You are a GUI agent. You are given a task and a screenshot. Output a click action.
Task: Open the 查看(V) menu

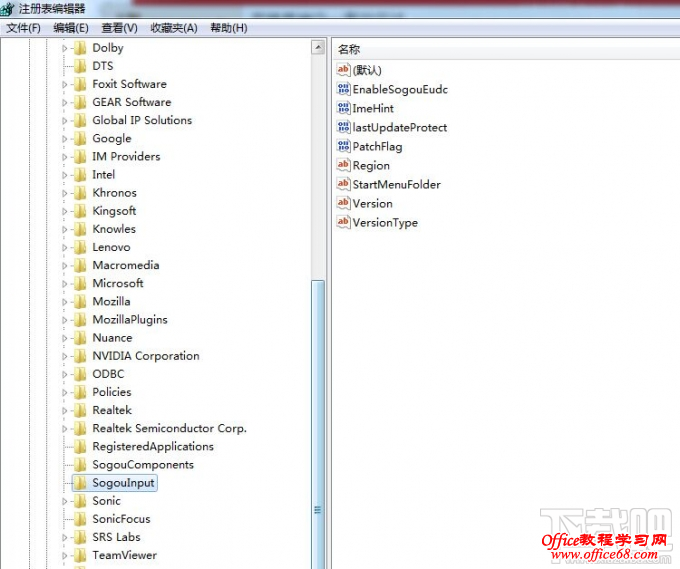pyautogui.click(x=119, y=28)
